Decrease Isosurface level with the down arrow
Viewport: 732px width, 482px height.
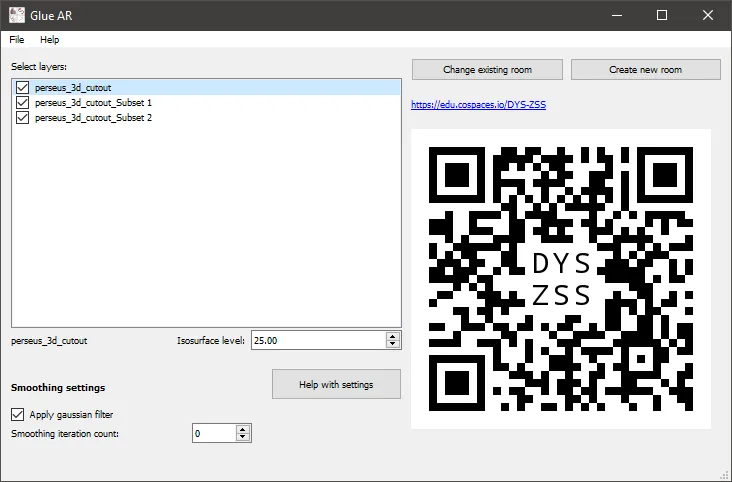(393, 344)
